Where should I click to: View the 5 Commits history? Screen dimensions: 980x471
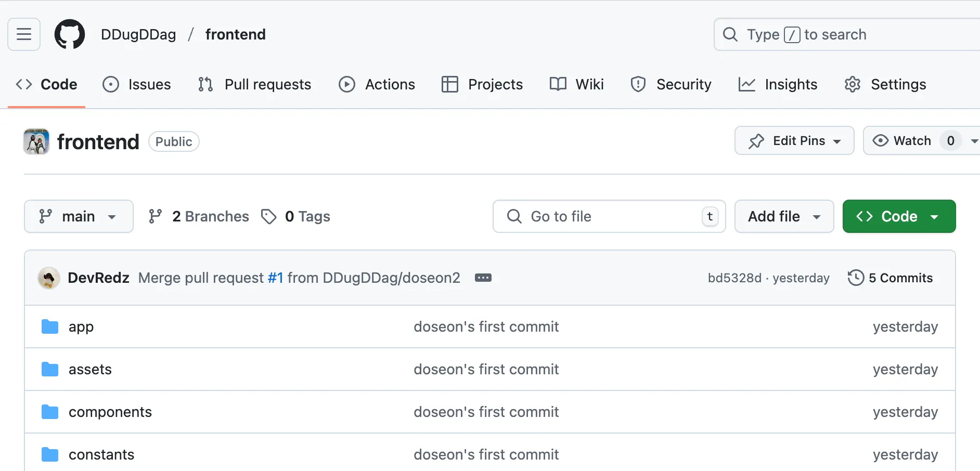[x=891, y=278]
